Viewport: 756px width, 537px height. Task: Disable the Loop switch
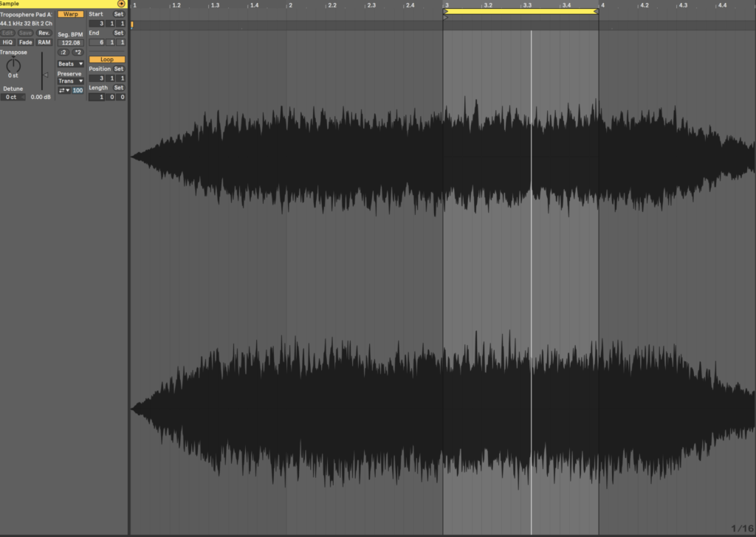(107, 59)
